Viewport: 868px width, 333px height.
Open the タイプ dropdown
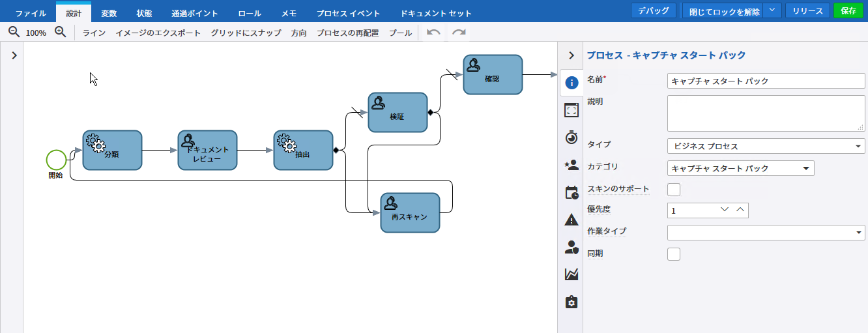point(766,146)
